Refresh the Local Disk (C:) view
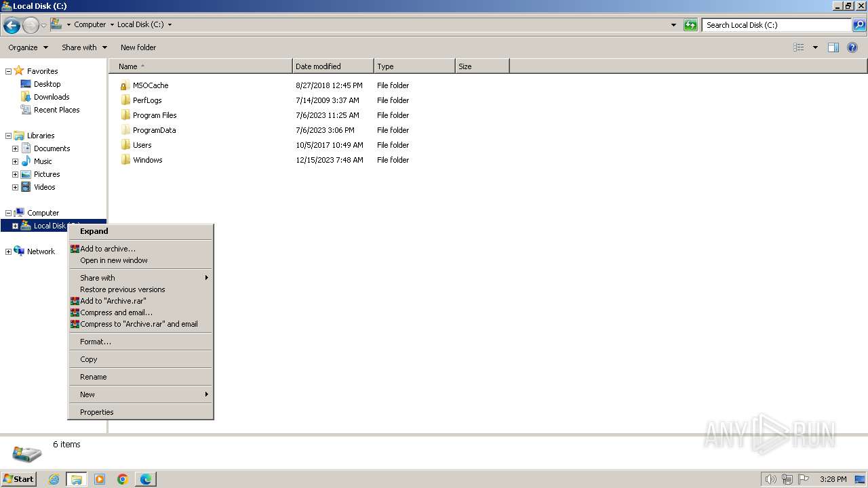868x488 pixels. 690,25
